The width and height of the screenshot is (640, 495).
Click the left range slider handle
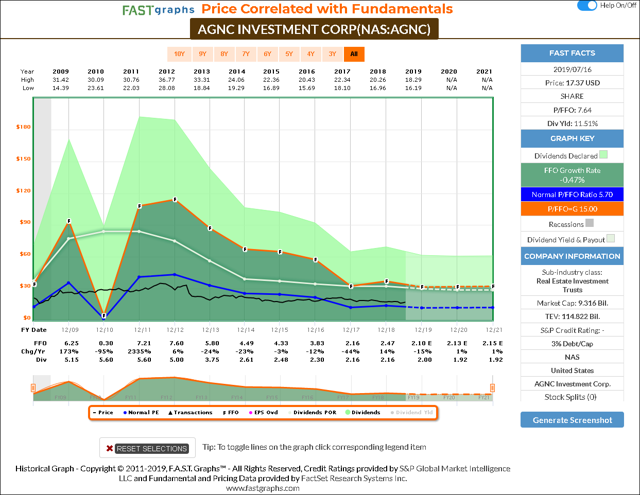click(x=33, y=388)
